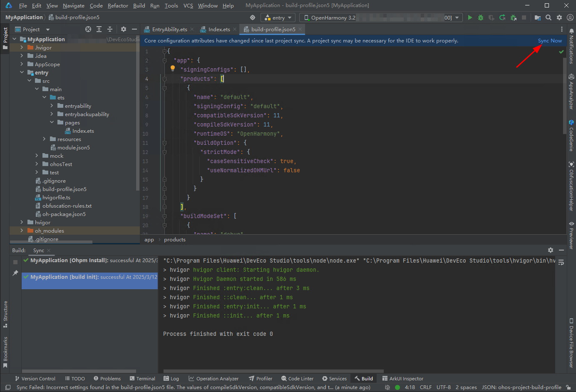Toggle soft-wrap icon in build output
Viewport: 576px width, 392px height.
click(561, 262)
